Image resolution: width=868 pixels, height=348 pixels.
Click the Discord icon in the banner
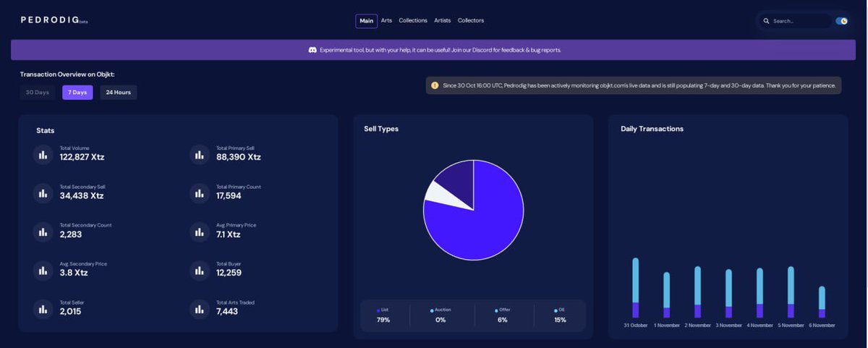[x=312, y=50]
